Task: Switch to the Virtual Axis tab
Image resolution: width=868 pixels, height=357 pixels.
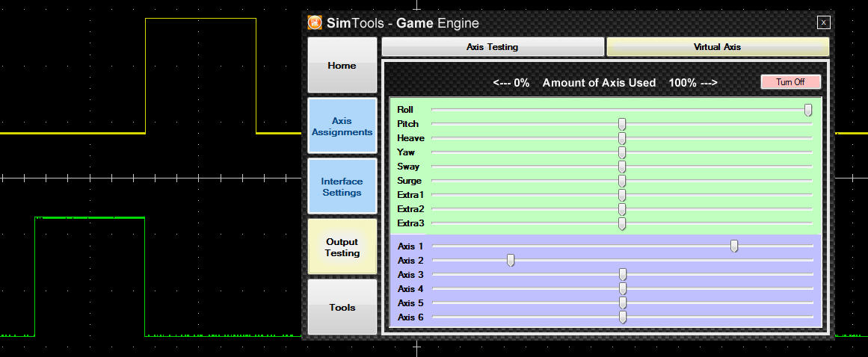Action: (x=718, y=47)
